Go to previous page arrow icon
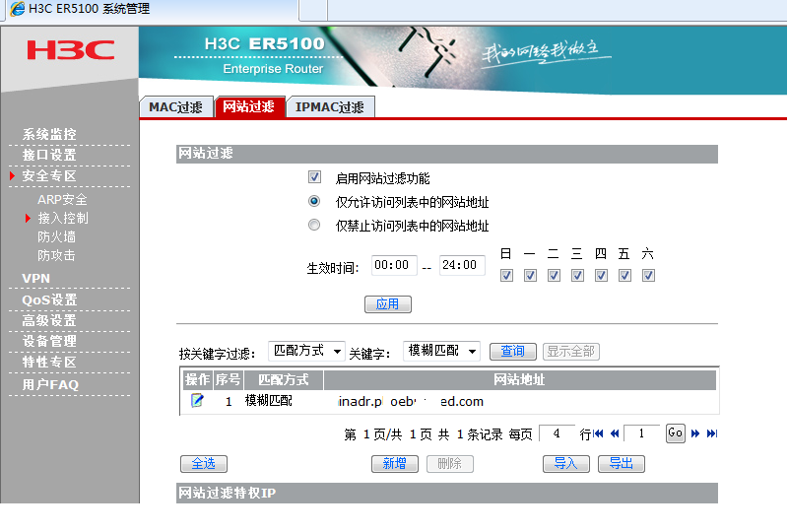This screenshot has width=788, height=532. pyautogui.click(x=614, y=433)
